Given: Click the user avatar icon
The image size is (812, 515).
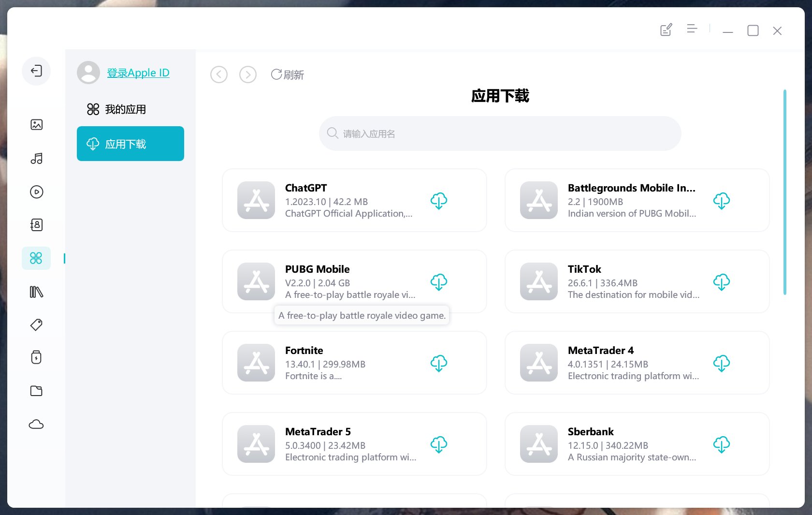Looking at the screenshot, I should tap(88, 73).
